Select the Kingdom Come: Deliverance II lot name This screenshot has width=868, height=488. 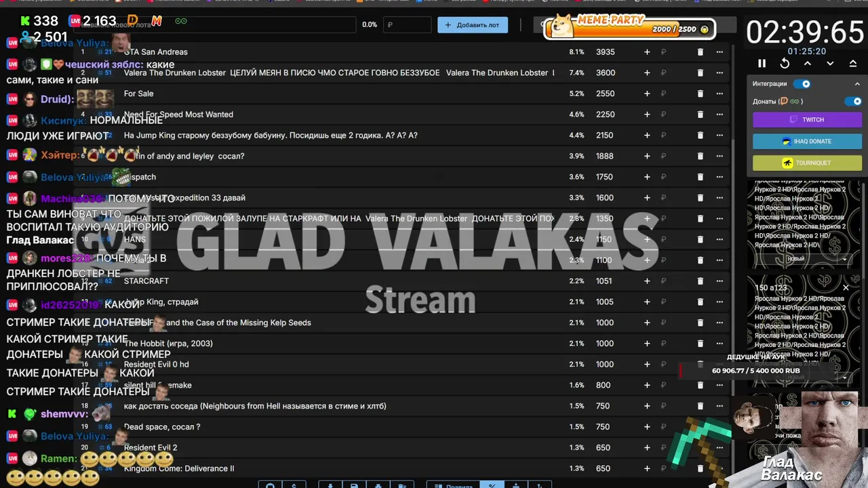coord(179,468)
